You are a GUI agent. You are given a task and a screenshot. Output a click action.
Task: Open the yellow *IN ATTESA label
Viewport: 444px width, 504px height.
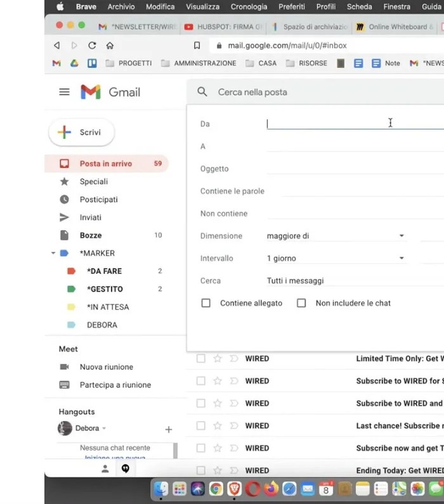[107, 307]
